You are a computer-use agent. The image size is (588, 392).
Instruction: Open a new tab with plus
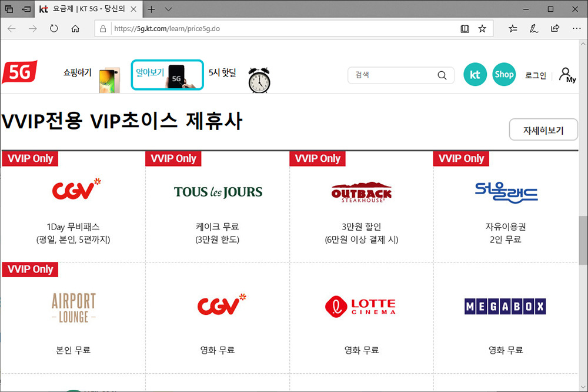[151, 9]
